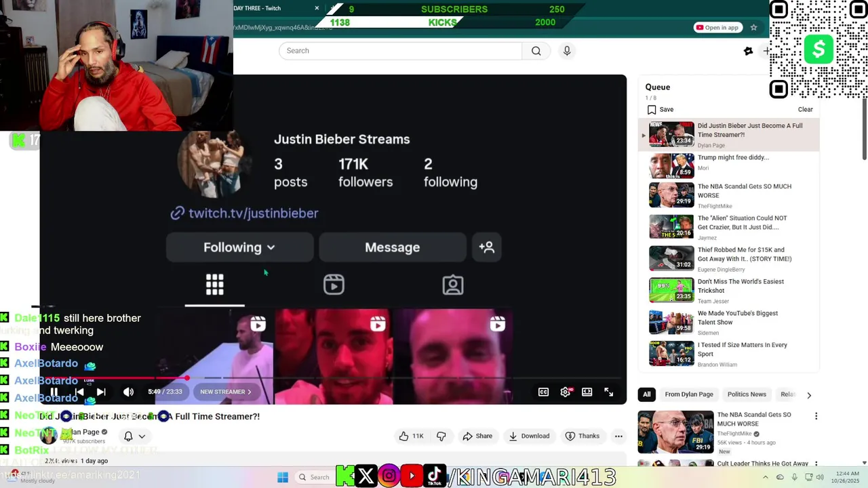
Task: Skip to the next video in player
Action: 101,392
